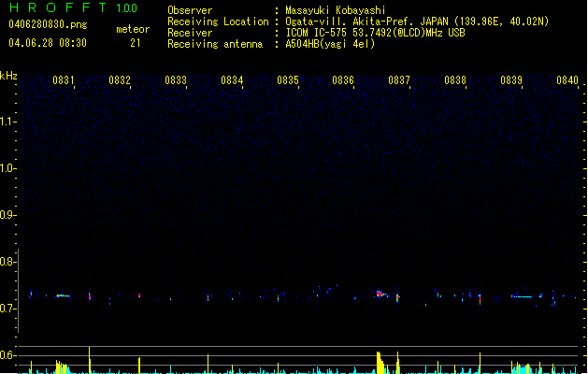Click the observer name Masayuki Kobayashi
Screen dimensions: 588x374
[336, 10]
